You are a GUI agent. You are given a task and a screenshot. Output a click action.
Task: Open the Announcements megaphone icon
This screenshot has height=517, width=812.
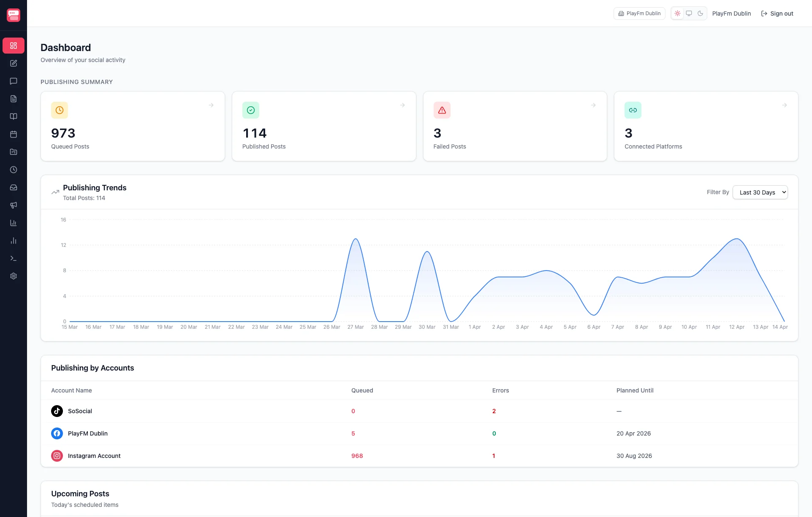coord(14,206)
